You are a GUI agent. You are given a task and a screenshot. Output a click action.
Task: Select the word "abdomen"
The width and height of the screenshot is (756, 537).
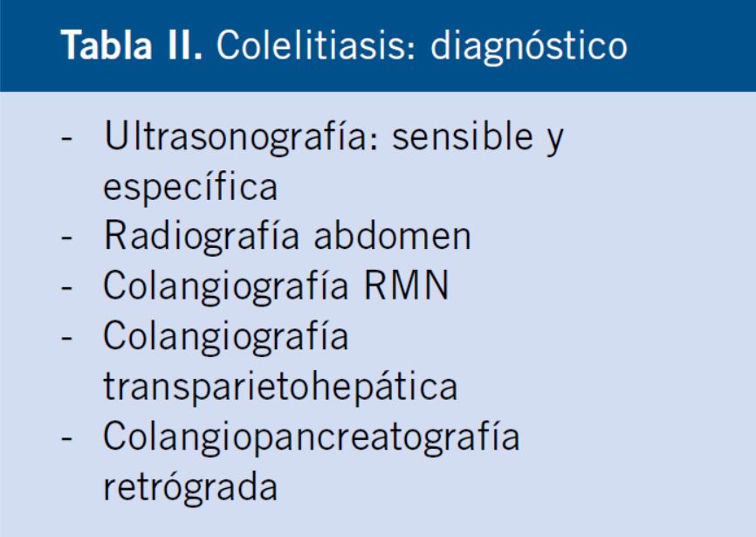(x=393, y=237)
